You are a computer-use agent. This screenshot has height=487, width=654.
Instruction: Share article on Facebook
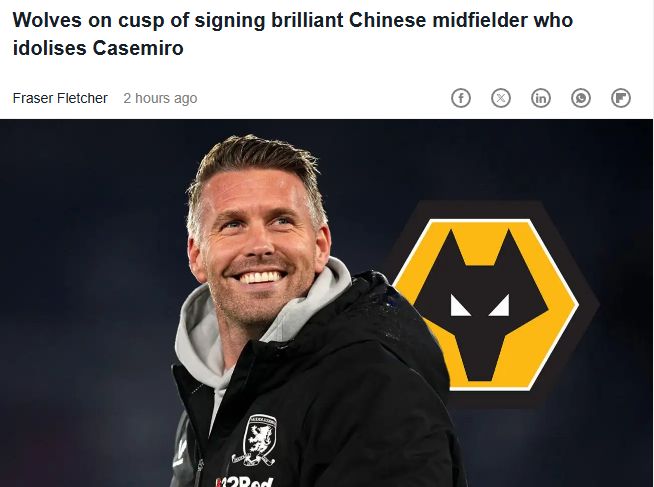pos(461,98)
